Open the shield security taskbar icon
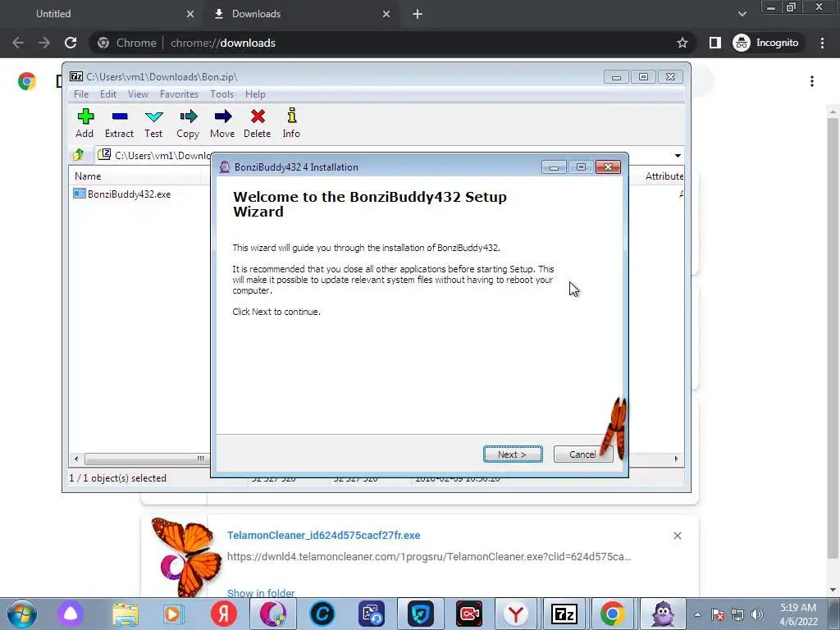The image size is (840, 630). click(421, 614)
